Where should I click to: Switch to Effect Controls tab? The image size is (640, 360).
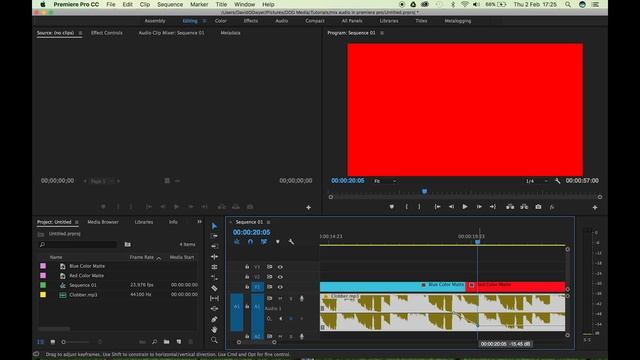tap(107, 33)
